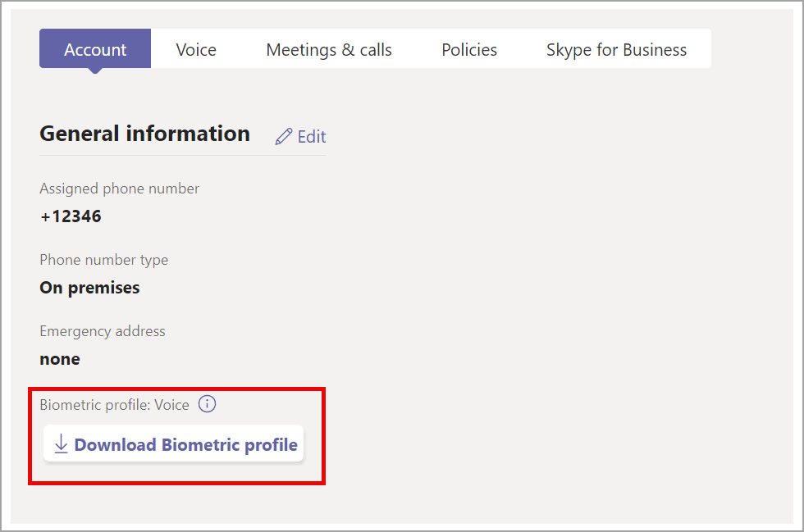
Task: Click the download arrow icon
Action: pyautogui.click(x=61, y=443)
